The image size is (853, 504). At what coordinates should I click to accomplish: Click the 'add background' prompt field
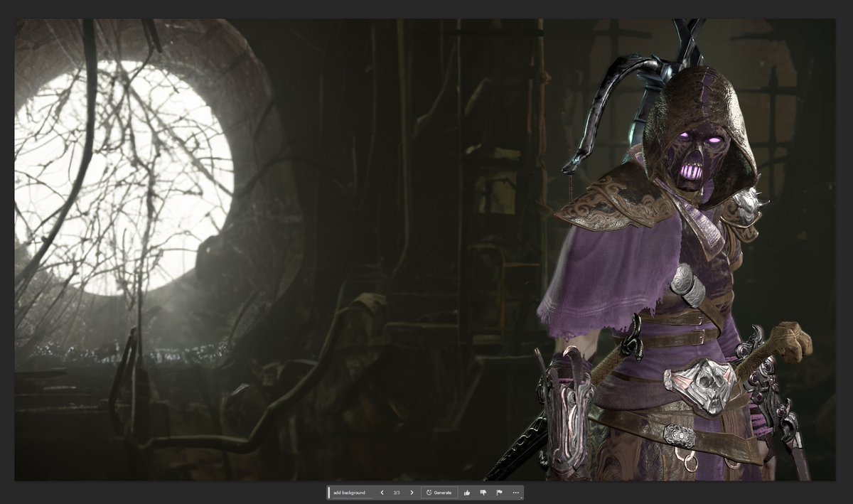(x=352, y=493)
